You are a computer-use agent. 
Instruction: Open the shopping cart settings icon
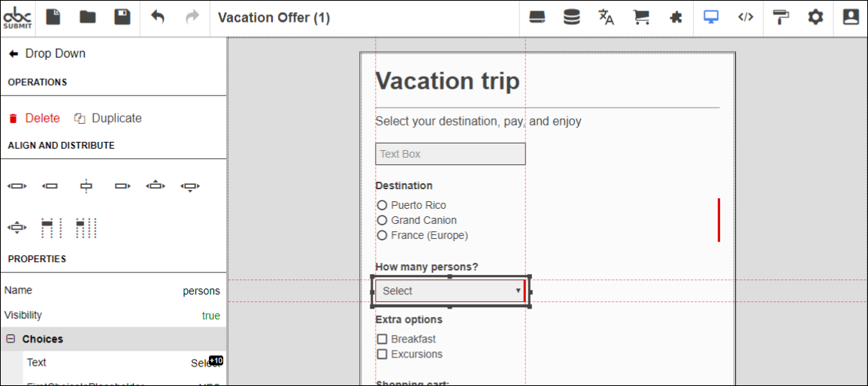pyautogui.click(x=641, y=18)
